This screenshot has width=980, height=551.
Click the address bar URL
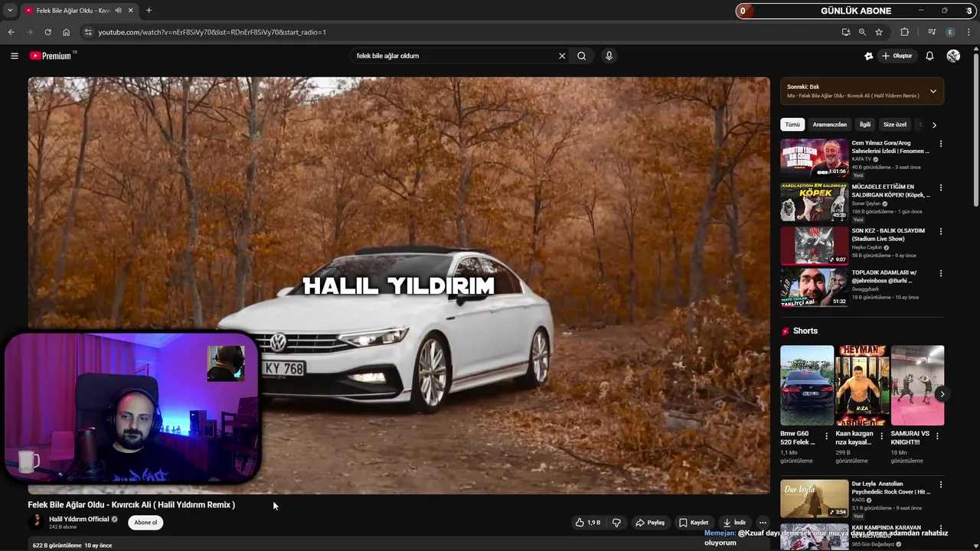[x=212, y=32]
